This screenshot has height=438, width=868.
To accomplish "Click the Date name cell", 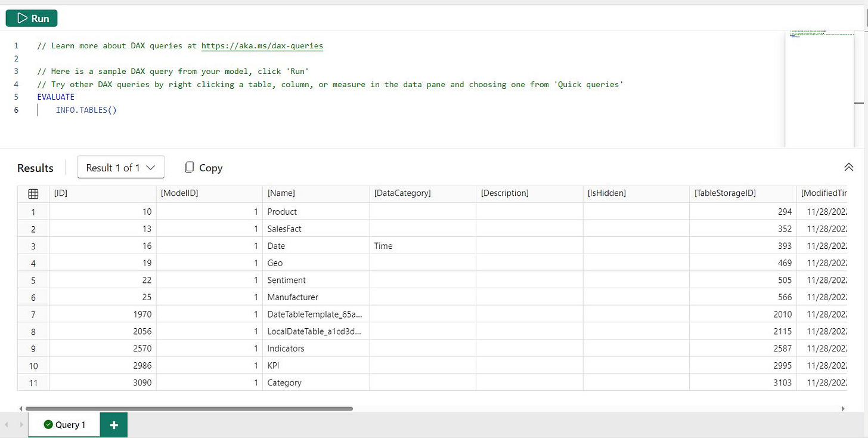I will coord(316,246).
